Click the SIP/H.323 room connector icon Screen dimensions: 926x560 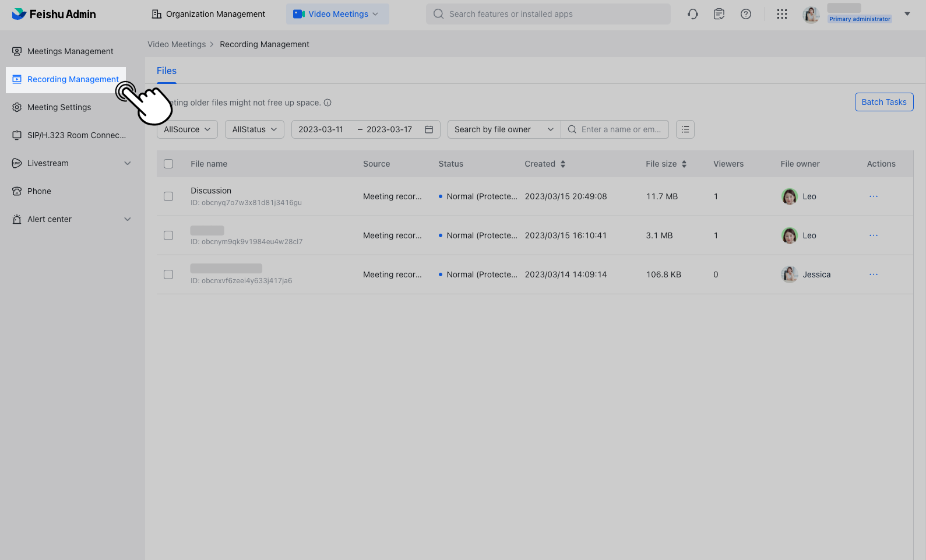pos(17,135)
